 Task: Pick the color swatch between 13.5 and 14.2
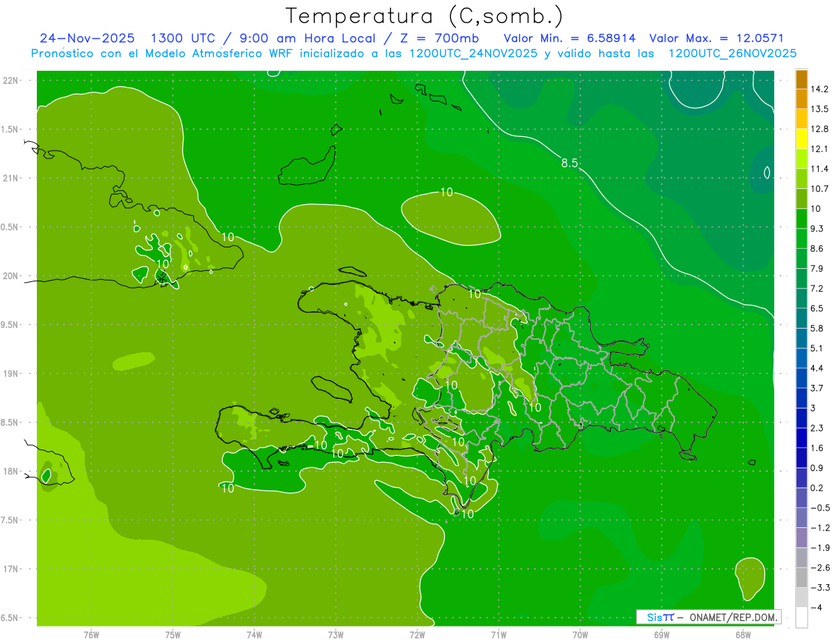[801, 99]
